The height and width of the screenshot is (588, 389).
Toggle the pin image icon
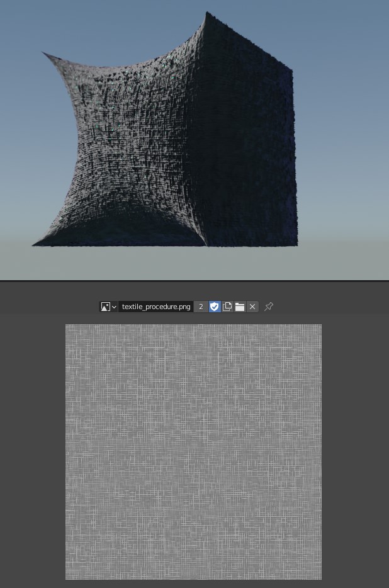click(x=269, y=307)
